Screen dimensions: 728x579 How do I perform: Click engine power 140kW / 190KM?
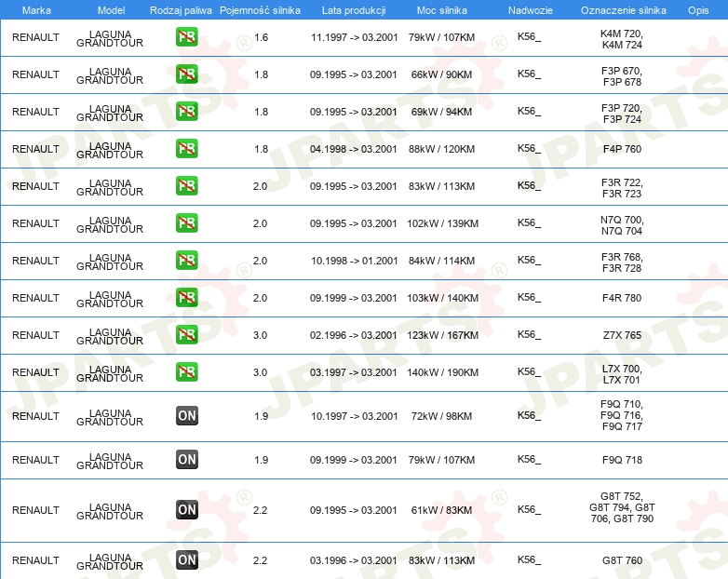coord(442,372)
